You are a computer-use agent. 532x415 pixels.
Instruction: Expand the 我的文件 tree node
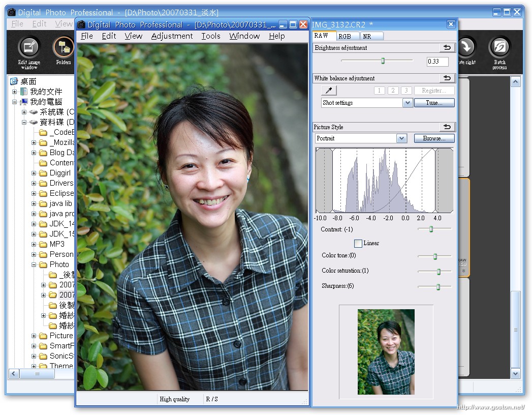click(15, 92)
